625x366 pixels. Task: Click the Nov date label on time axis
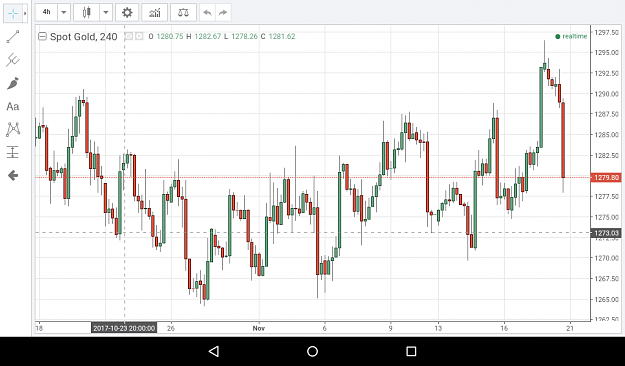click(259, 328)
